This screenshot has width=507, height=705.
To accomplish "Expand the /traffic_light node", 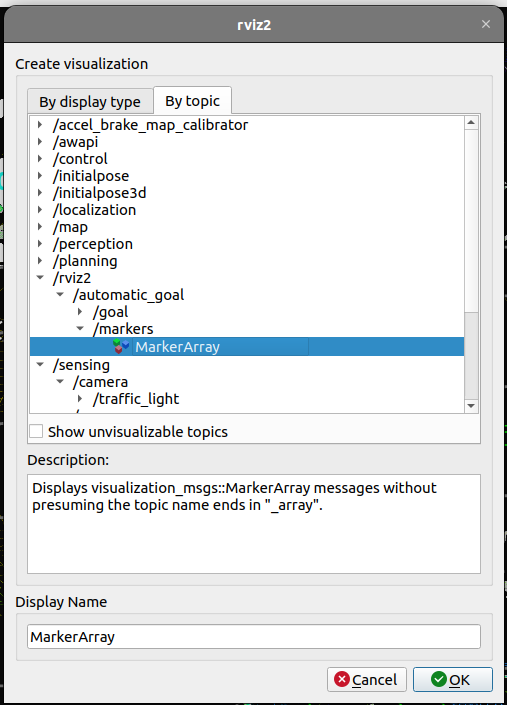I will tap(80, 399).
